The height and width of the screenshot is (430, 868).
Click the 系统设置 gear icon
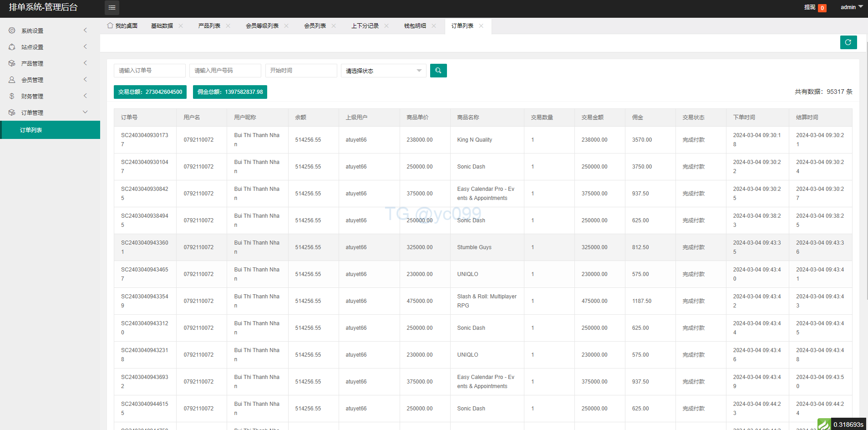tap(12, 31)
